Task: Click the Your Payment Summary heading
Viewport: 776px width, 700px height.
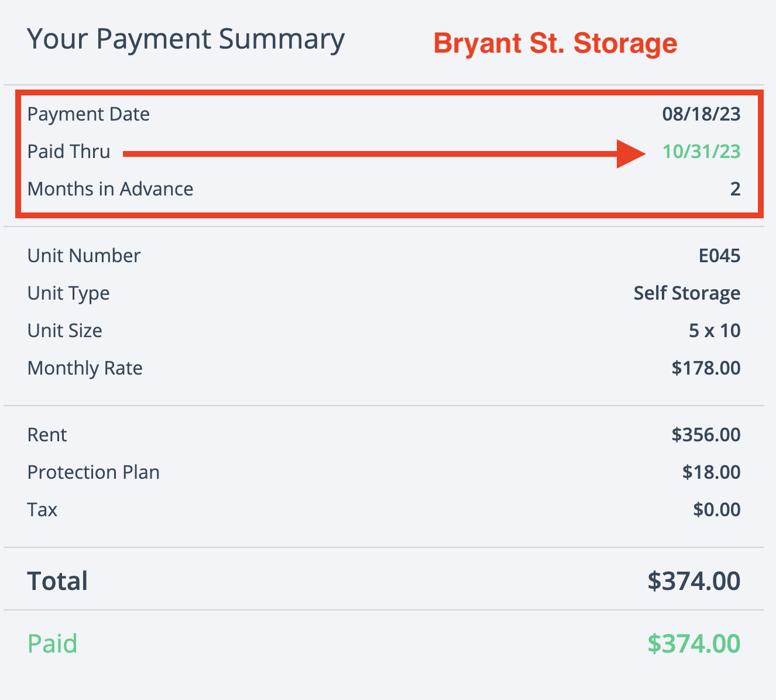Action: pos(186,39)
